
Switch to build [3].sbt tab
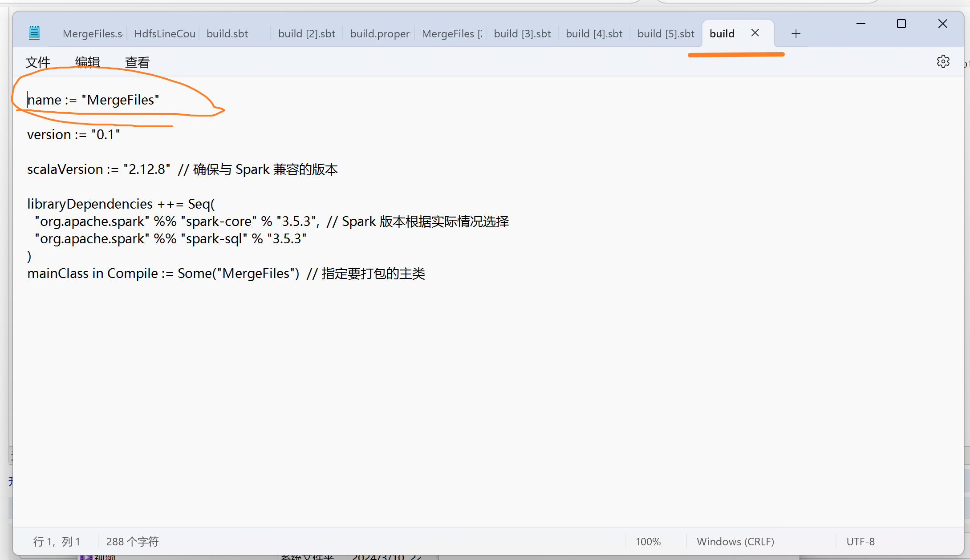522,34
